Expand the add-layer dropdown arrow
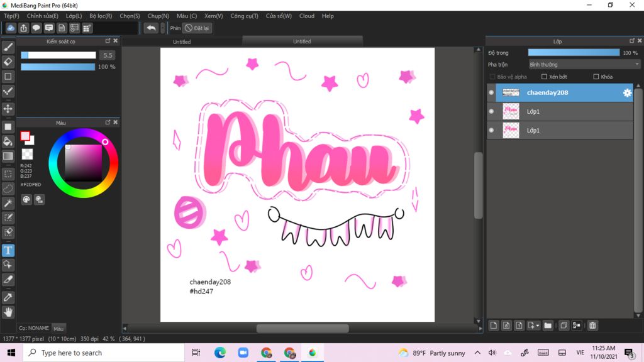This screenshot has width=644, height=362. (x=538, y=326)
